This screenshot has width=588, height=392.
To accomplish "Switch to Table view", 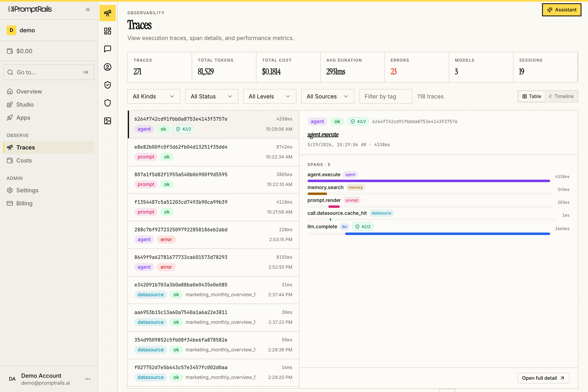I will tap(531, 96).
